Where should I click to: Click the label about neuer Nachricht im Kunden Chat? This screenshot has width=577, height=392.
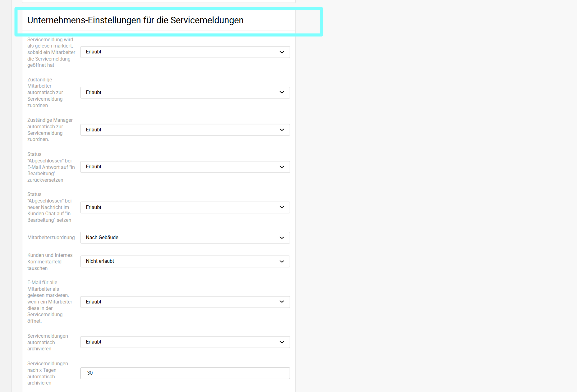click(x=49, y=207)
